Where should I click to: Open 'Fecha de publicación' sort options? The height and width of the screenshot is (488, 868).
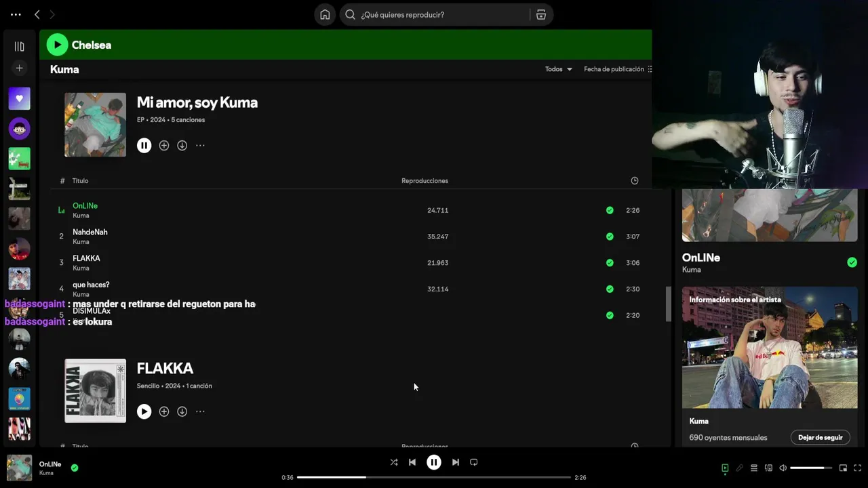(618, 69)
